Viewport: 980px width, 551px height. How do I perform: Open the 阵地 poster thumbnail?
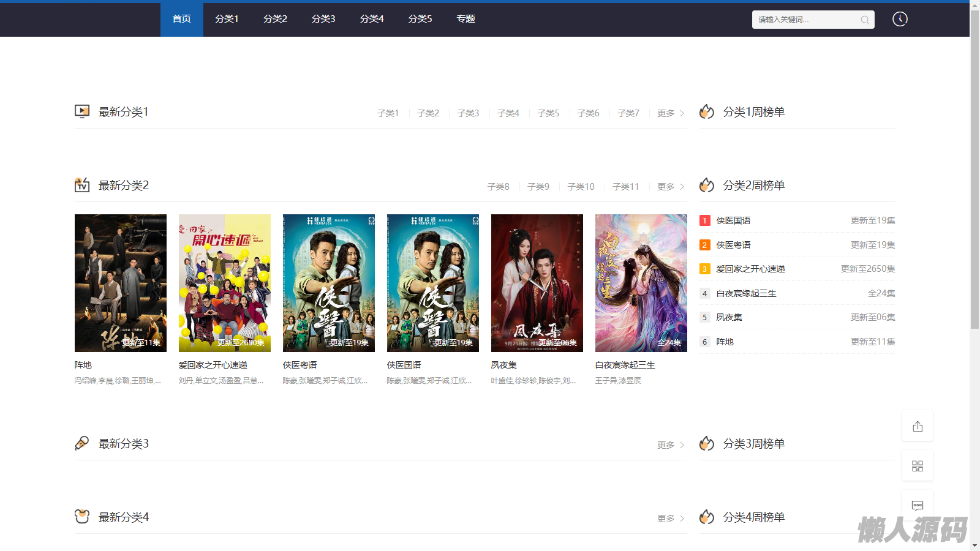(121, 283)
